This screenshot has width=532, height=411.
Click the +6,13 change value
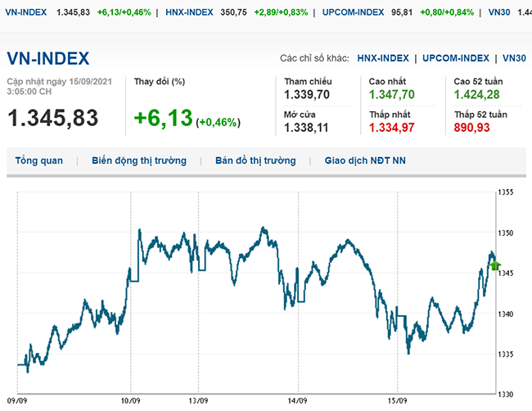[163, 118]
